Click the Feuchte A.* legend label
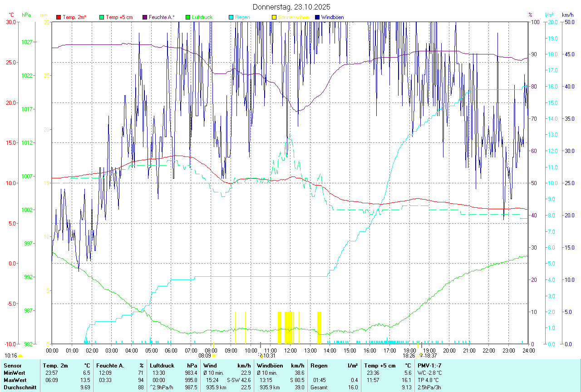 162,17
